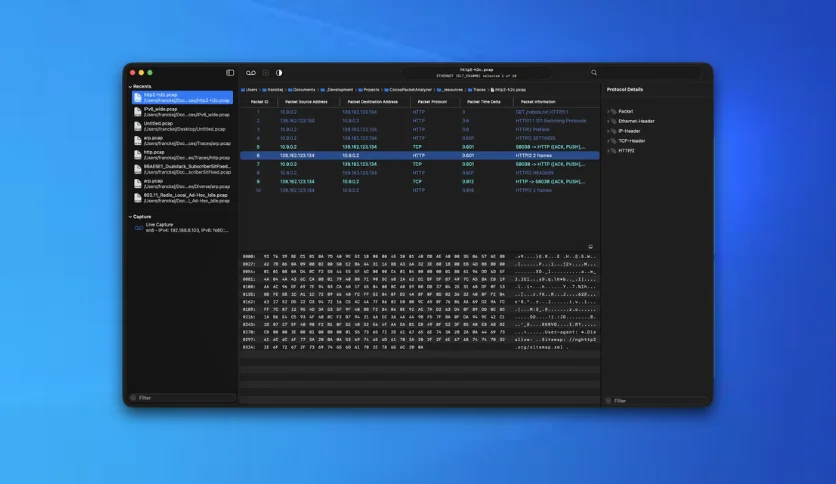Click the file icon beside Untitled.pcap

click(x=138, y=126)
